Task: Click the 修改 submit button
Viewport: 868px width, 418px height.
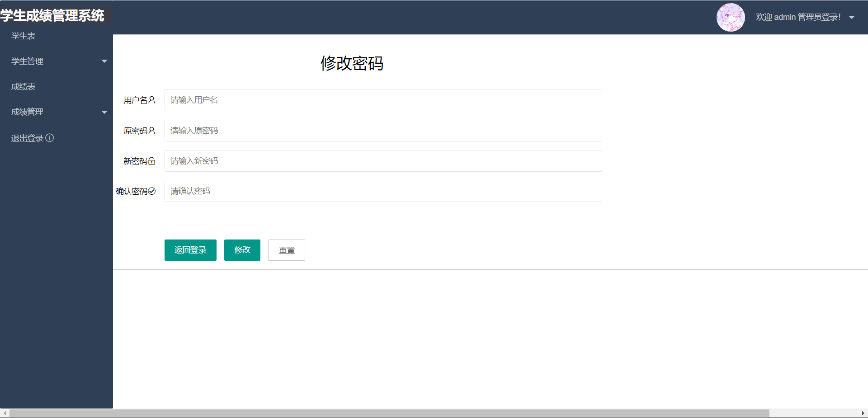Action: click(x=242, y=250)
